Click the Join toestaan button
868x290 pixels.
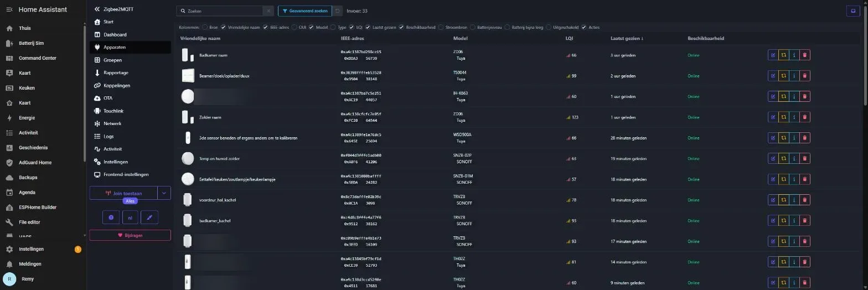tap(123, 193)
